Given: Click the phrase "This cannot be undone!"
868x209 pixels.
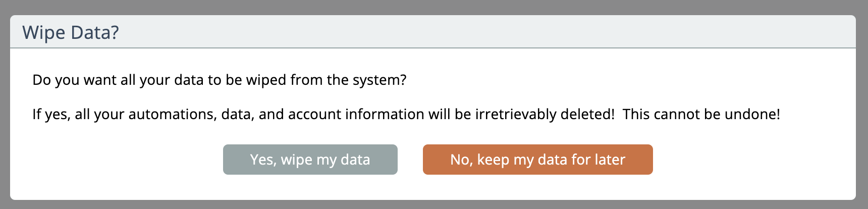Looking at the screenshot, I should 701,114.
